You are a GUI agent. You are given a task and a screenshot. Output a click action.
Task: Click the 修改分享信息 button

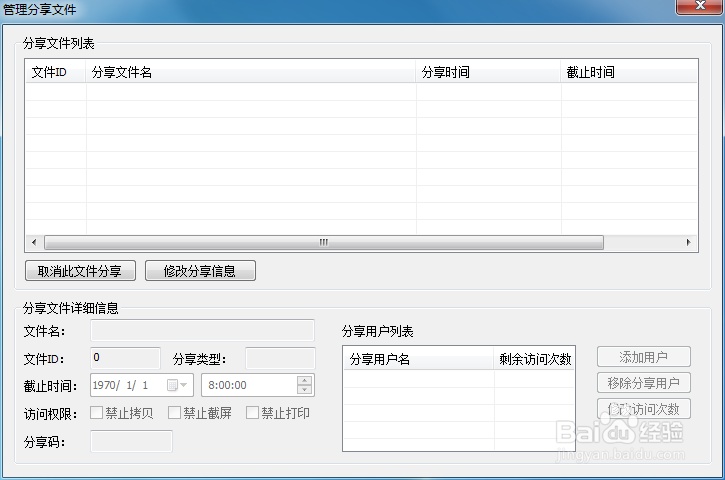point(200,271)
